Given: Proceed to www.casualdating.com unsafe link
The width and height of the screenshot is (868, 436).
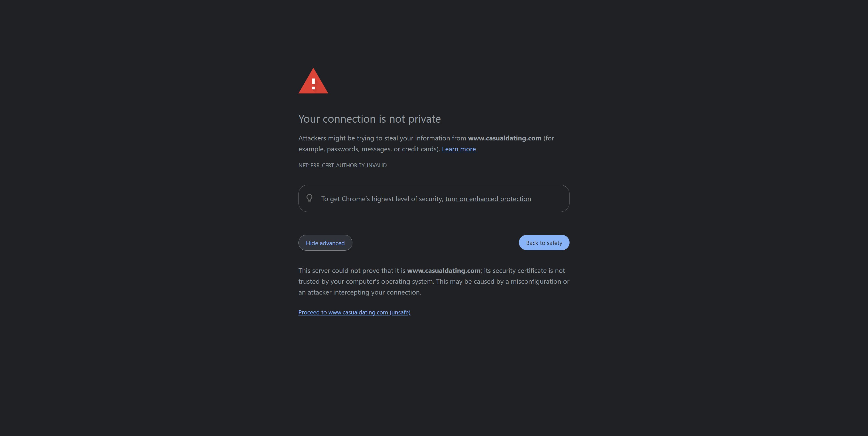Looking at the screenshot, I should [x=354, y=312].
